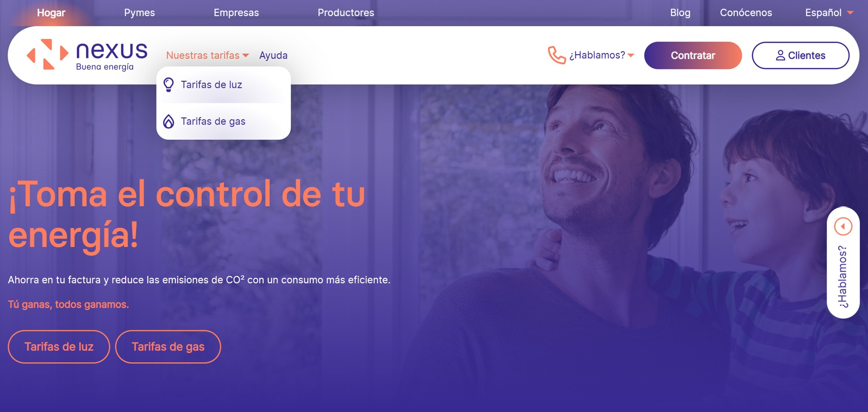Click the Nexus logo icon

(x=47, y=54)
